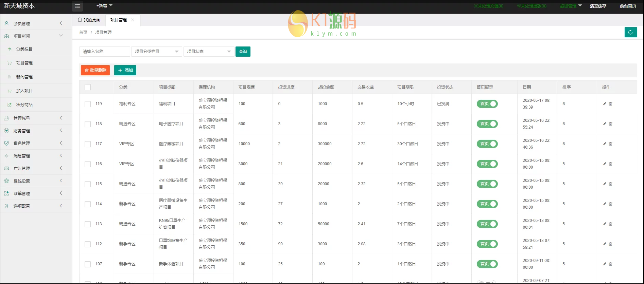Expand the 选项配置 sidebar menu

click(36, 206)
